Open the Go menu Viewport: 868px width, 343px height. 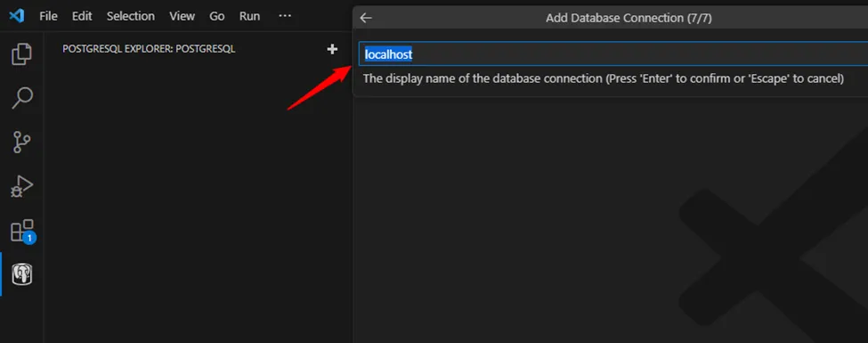pyautogui.click(x=217, y=16)
